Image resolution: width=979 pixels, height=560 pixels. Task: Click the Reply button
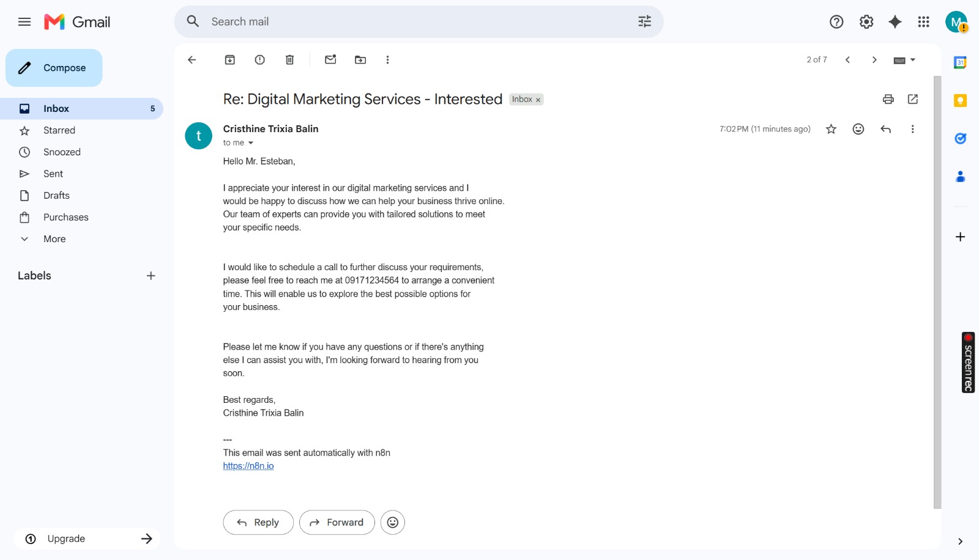[258, 523]
